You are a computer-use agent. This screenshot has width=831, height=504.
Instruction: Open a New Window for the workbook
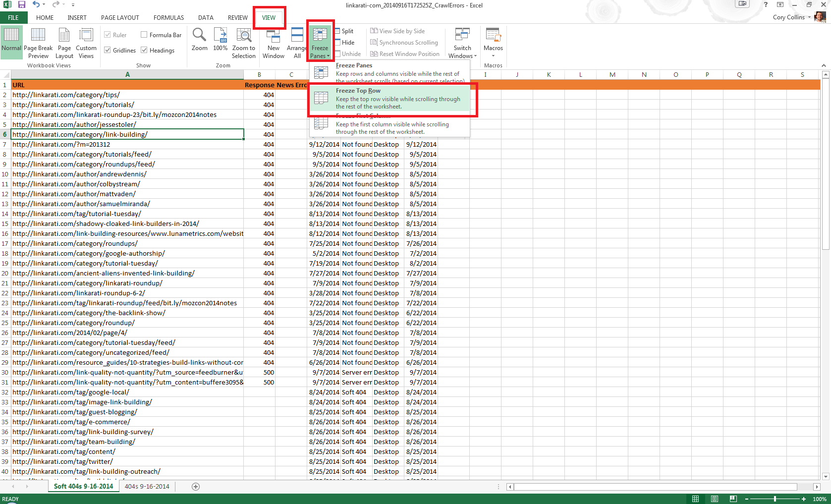point(273,43)
